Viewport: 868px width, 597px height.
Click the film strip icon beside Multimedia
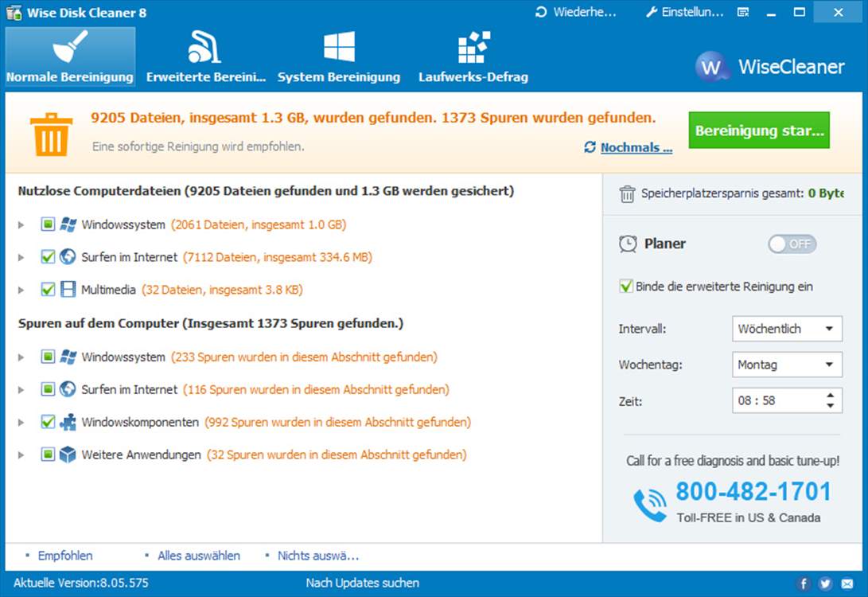point(68,289)
